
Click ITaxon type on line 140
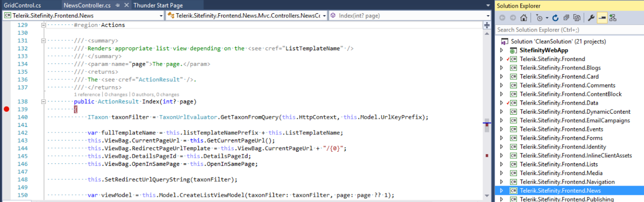(x=98, y=117)
